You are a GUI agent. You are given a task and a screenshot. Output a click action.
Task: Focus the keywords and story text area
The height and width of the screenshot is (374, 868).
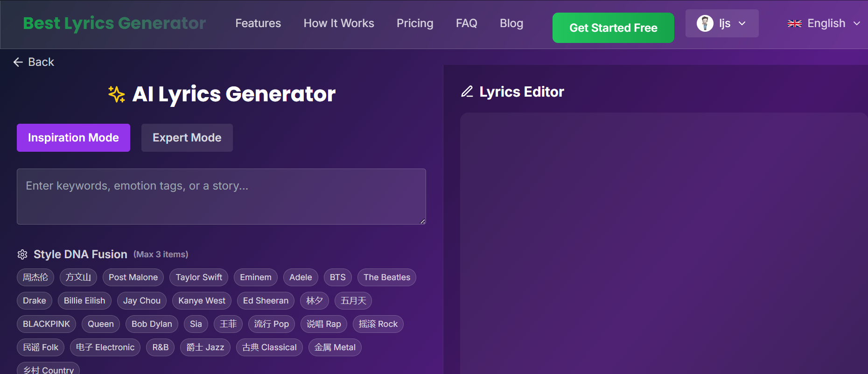coord(221,197)
